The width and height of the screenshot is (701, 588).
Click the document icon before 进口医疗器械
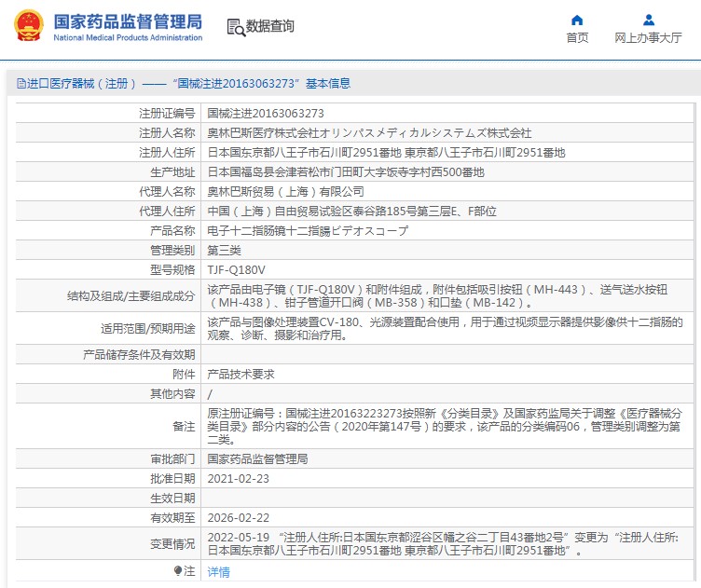click(x=21, y=84)
